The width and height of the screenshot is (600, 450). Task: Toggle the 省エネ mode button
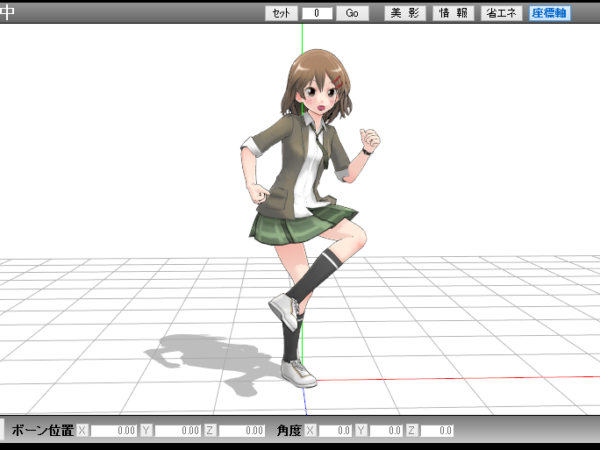(x=502, y=13)
